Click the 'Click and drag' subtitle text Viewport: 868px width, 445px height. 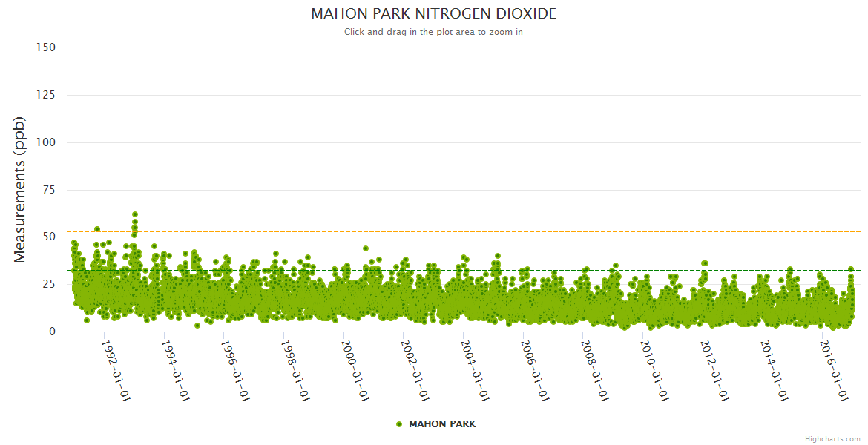coord(433,32)
